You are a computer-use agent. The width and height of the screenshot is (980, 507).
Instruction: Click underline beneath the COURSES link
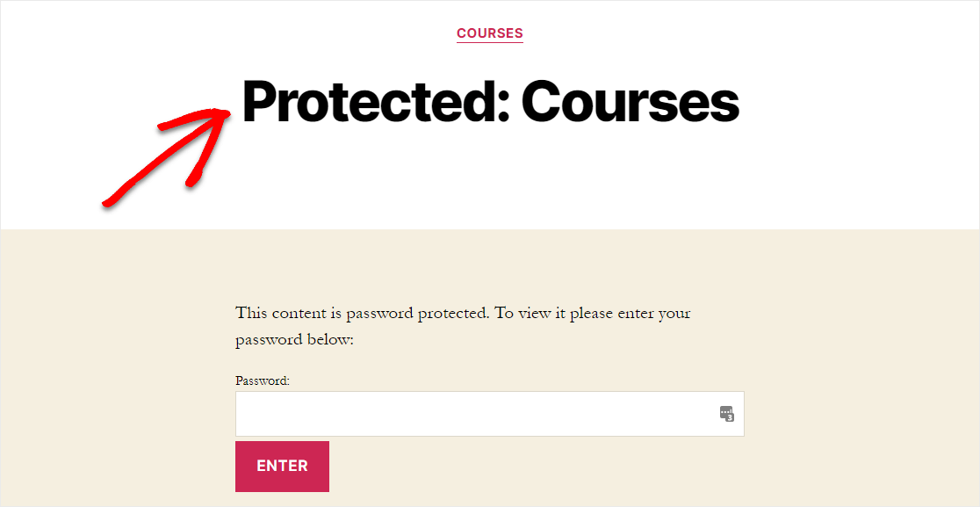pos(489,42)
